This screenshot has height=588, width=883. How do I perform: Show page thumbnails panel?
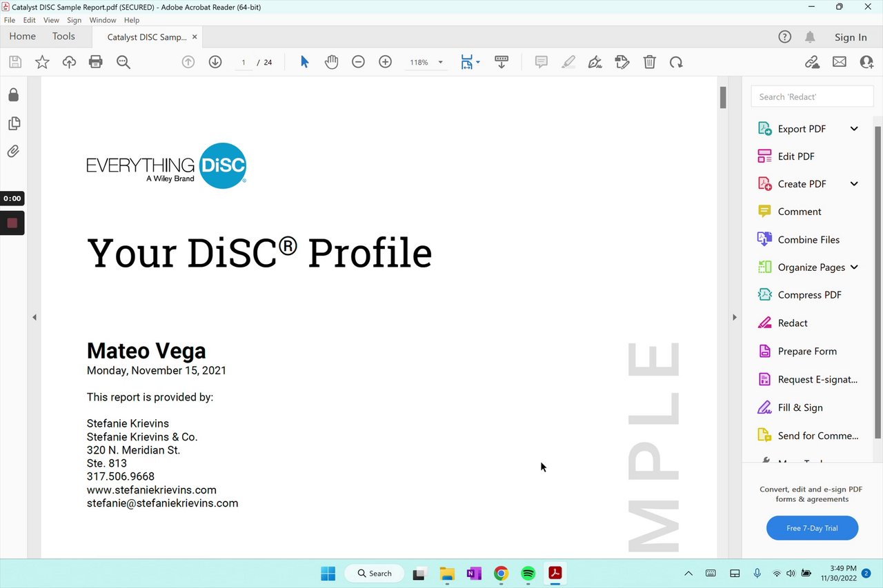[13, 123]
